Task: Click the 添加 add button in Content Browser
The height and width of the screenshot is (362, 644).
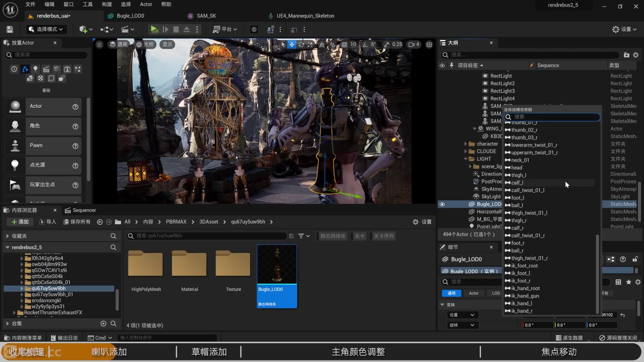Action: tap(20, 222)
